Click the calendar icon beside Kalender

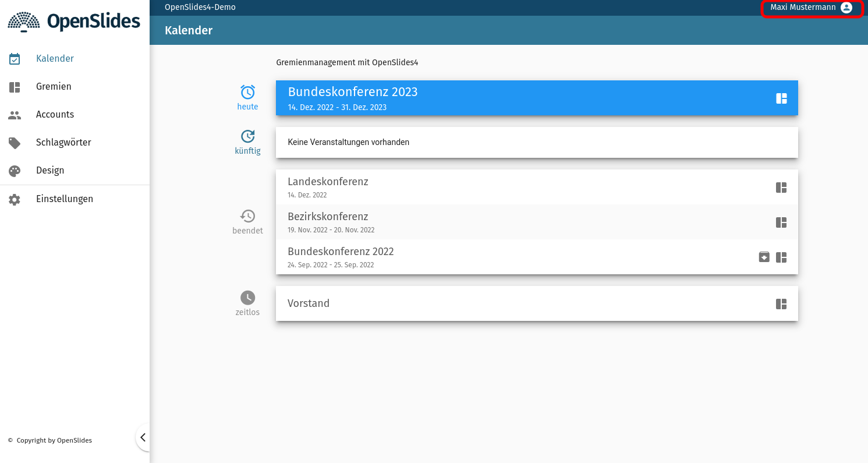tap(15, 59)
